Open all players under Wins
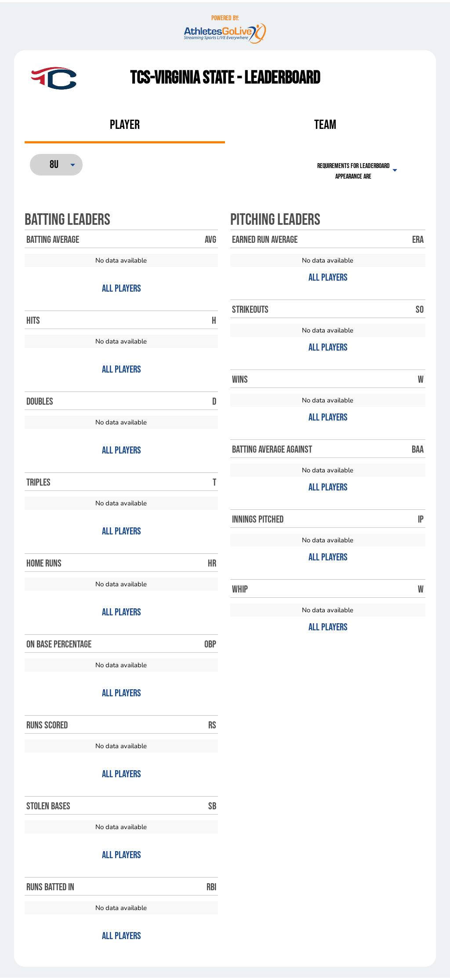Screen dimensions: 450x980 328,417
